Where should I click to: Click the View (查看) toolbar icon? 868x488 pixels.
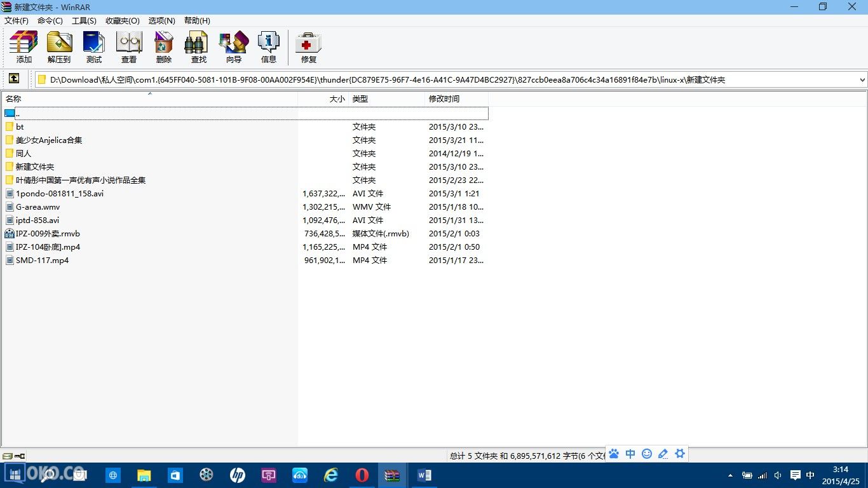coord(129,47)
